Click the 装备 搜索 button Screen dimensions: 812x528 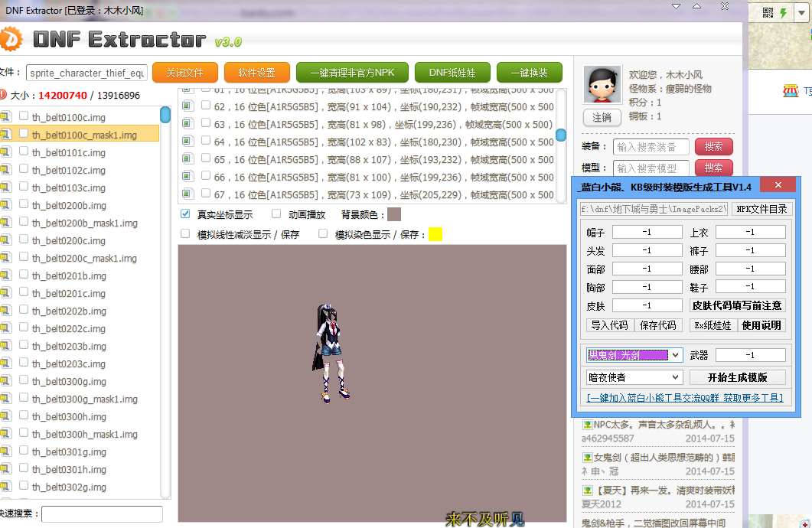pos(713,147)
